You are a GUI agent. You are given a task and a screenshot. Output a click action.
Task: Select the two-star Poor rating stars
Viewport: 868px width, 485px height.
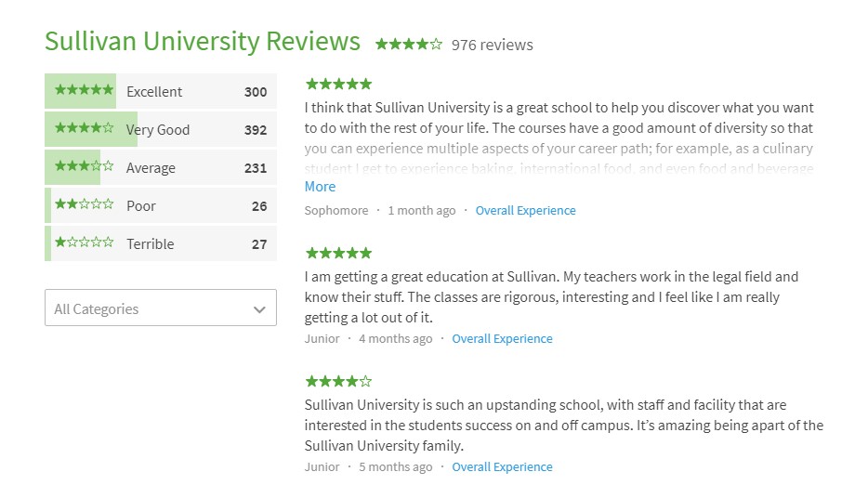(85, 204)
